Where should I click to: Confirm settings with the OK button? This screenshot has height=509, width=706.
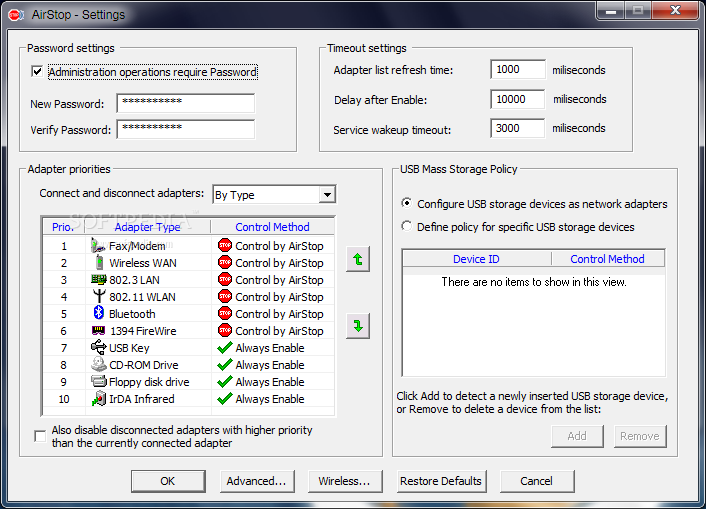point(168,481)
